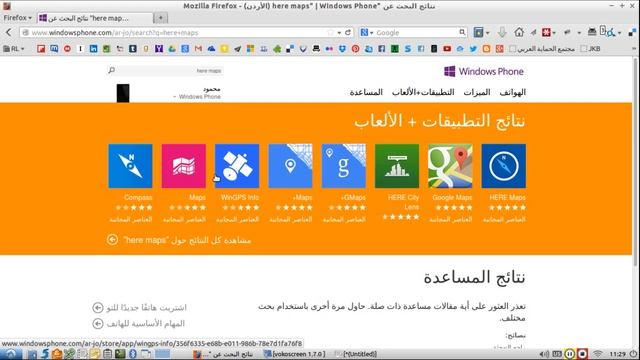Open the Dropbox bookmark icon
Viewport: 640px width, 360px height.
(342, 49)
